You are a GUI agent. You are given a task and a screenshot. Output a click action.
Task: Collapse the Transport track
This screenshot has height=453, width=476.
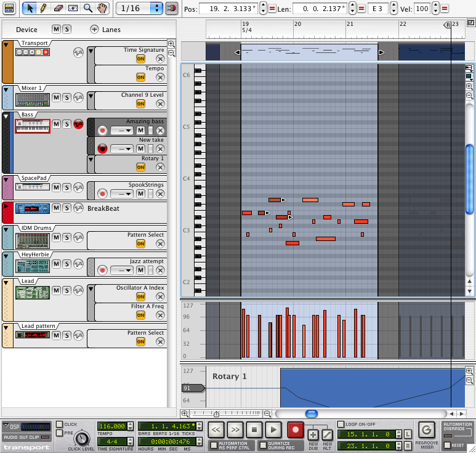(x=6, y=45)
